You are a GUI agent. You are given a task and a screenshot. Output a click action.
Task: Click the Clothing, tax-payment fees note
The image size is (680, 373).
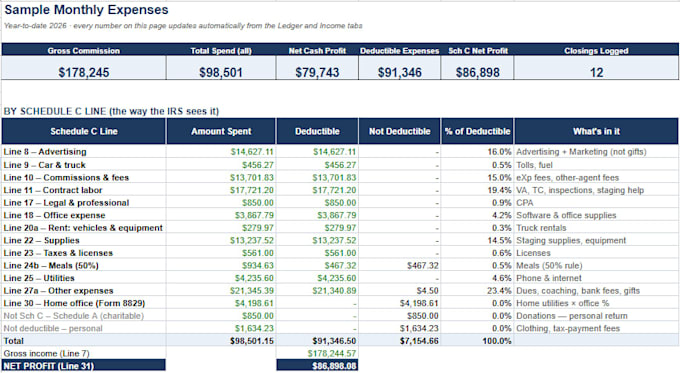tap(568, 328)
